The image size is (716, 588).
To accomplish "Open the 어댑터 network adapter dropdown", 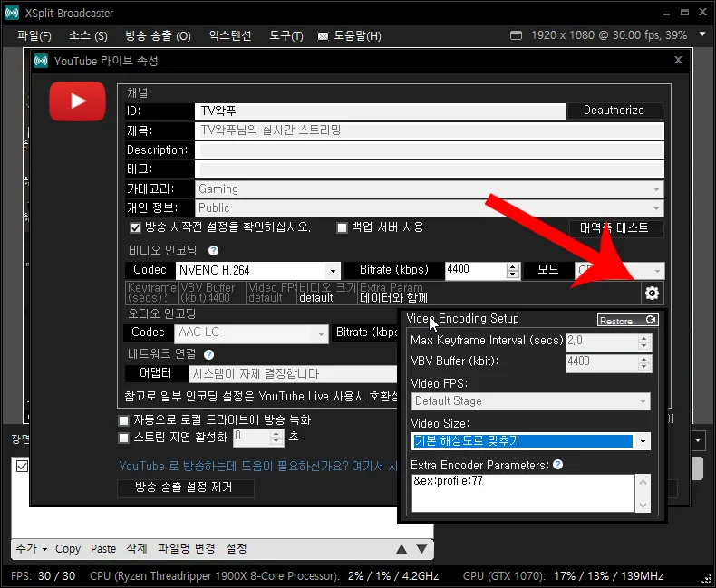I will pos(293,374).
